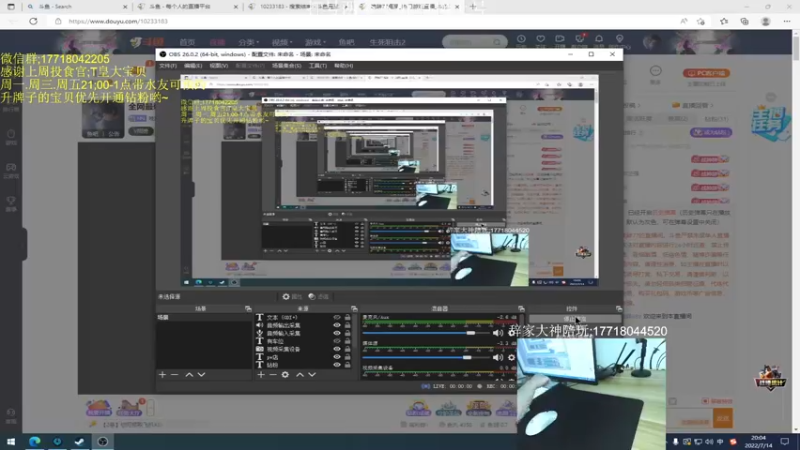This screenshot has height=450, width=800.
Task: Toggle visibility of sixth text source row
Action: pyautogui.click(x=337, y=357)
